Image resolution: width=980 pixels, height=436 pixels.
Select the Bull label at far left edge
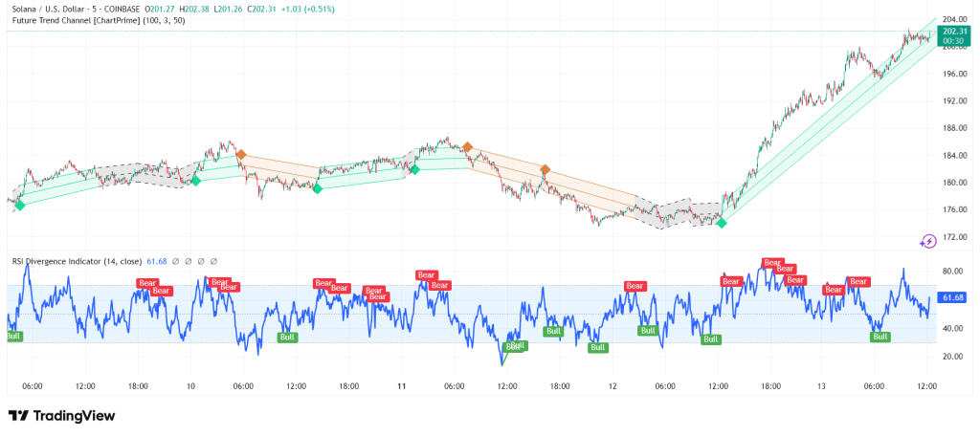click(13, 336)
